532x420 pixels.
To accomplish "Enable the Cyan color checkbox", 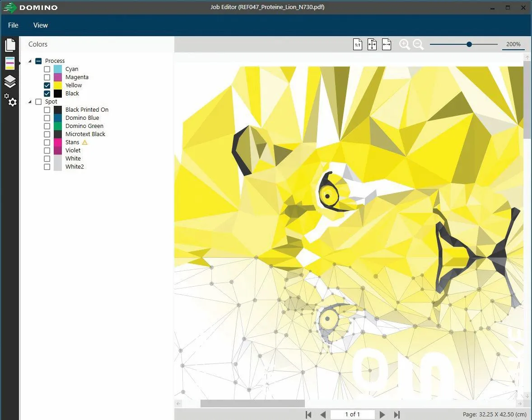I will (47, 69).
